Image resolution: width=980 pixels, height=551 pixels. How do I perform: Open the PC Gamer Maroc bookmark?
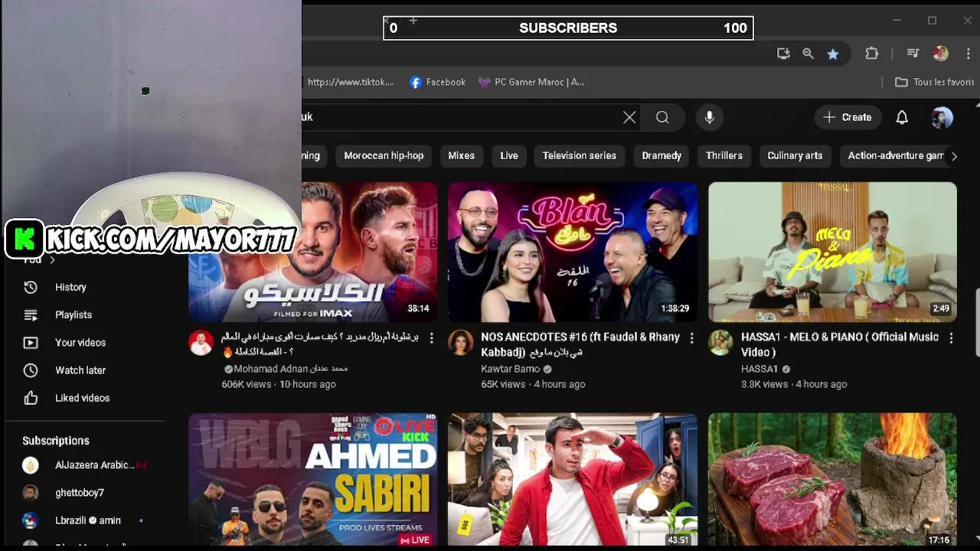pos(531,82)
